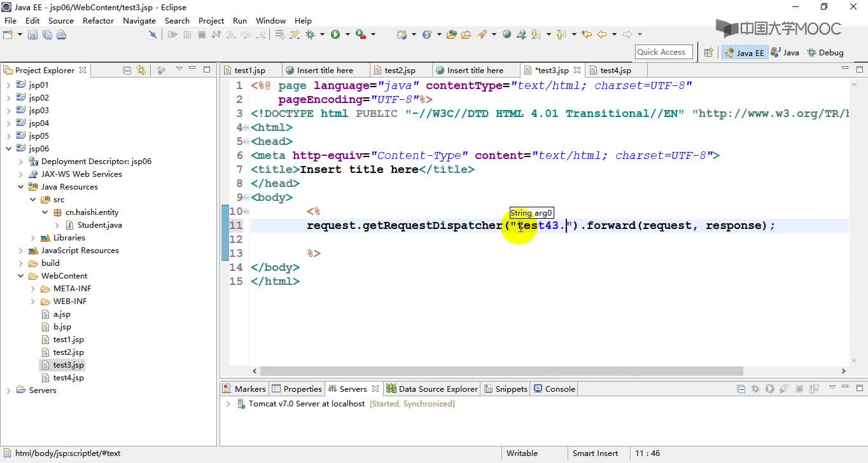The width and height of the screenshot is (868, 463).
Task: Collapse the WebContent folder
Action: pos(20,276)
